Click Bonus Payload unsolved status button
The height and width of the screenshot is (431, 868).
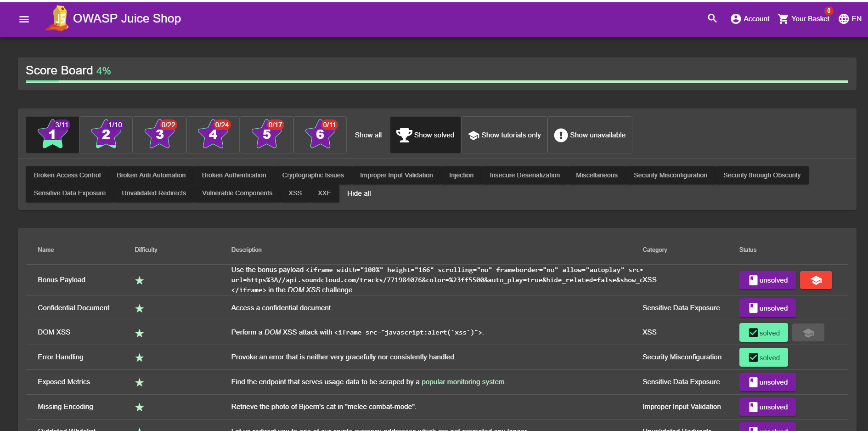(x=767, y=280)
